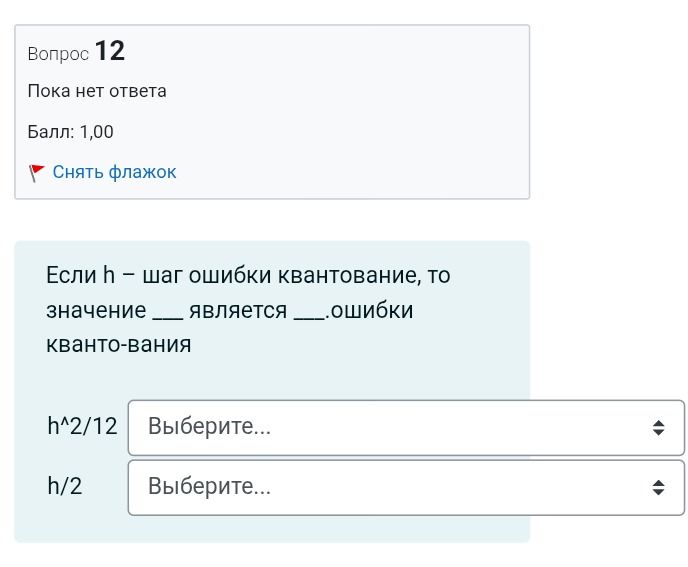Click the 'Балл: 1,00' score text
The height and width of the screenshot is (567, 688).
point(70,132)
